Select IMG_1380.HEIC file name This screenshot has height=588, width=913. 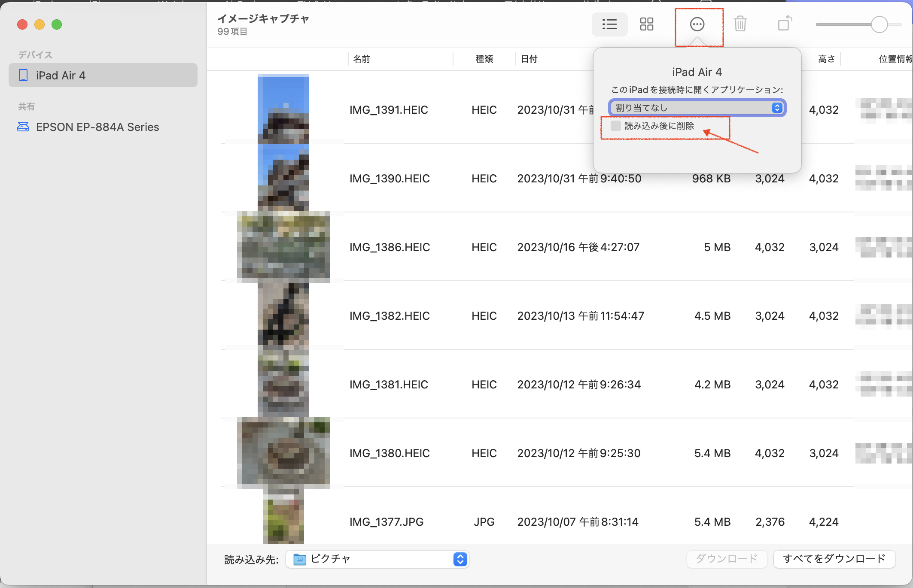[x=390, y=453]
